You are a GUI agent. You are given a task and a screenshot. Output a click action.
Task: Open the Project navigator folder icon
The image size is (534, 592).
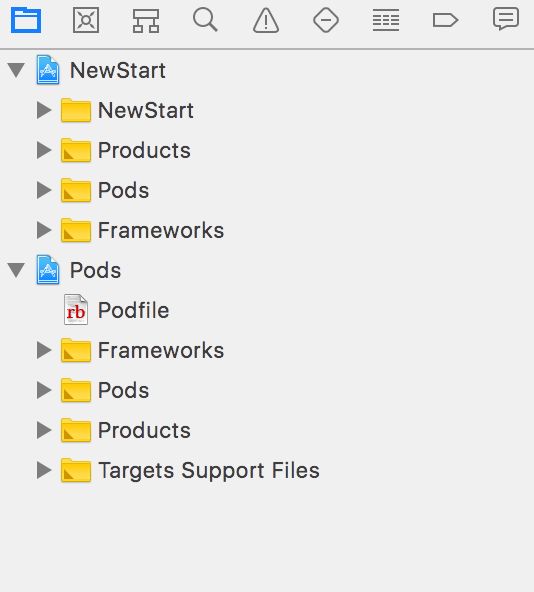point(26,20)
